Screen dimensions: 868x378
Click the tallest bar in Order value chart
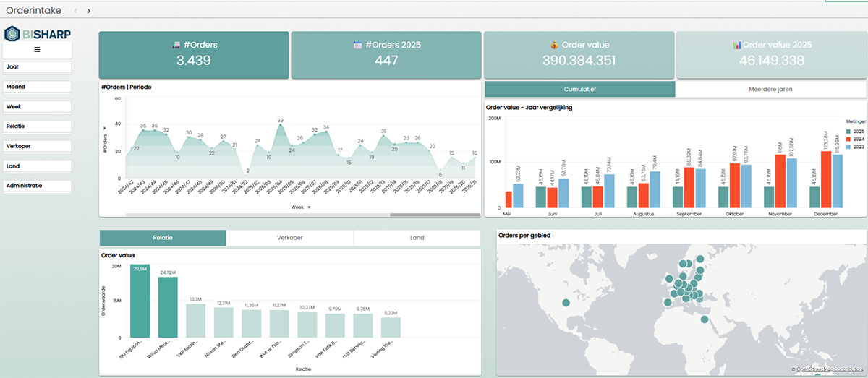(x=140, y=301)
